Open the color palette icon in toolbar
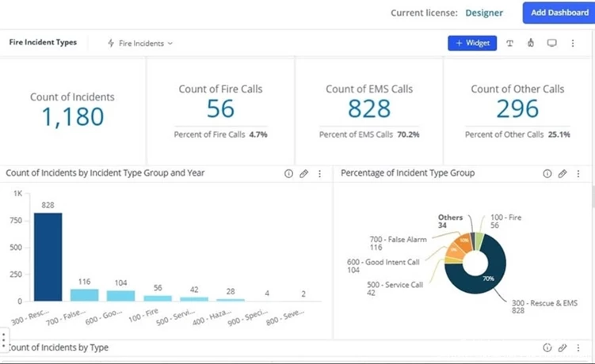595x364 pixels. (531, 44)
